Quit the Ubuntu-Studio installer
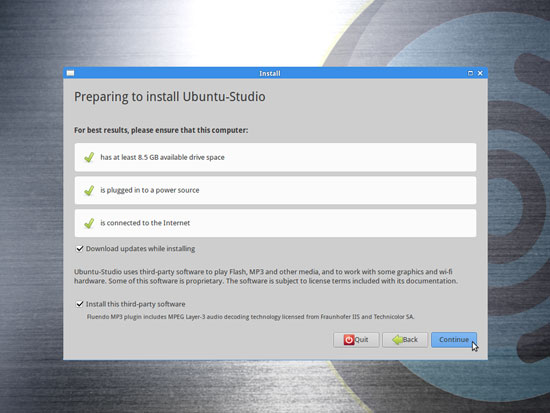Image resolution: width=550 pixels, height=413 pixels. pos(356,340)
